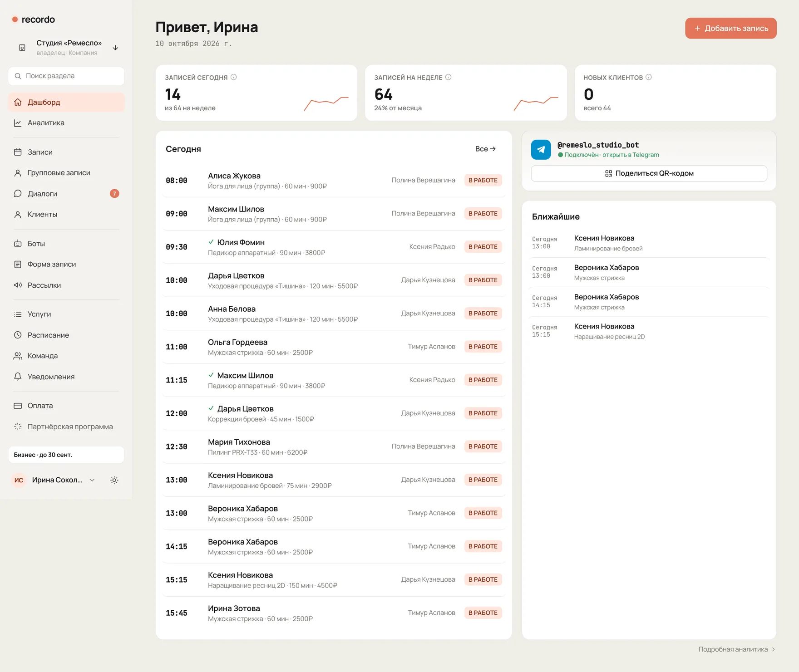Click the recordo logo

[34, 20]
